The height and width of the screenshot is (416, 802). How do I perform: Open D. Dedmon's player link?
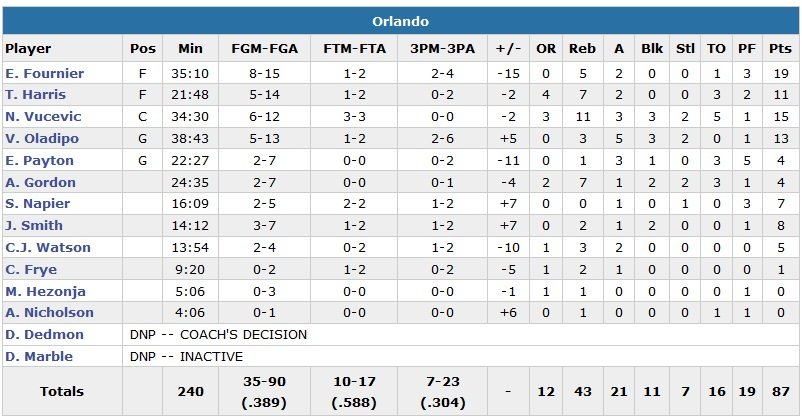[44, 335]
